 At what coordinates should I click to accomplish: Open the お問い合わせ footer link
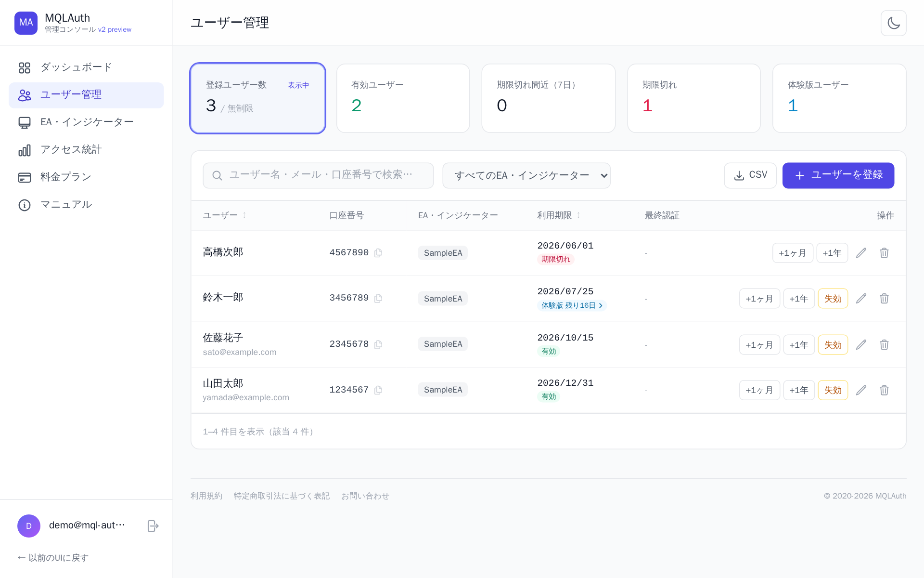(x=365, y=496)
